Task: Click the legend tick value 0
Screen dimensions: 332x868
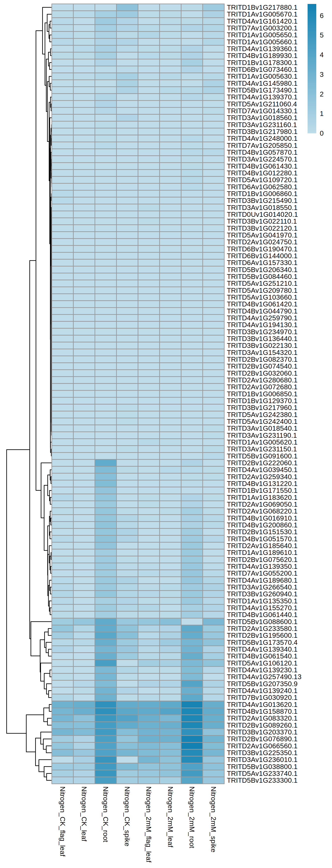Action: pyautogui.click(x=322, y=133)
